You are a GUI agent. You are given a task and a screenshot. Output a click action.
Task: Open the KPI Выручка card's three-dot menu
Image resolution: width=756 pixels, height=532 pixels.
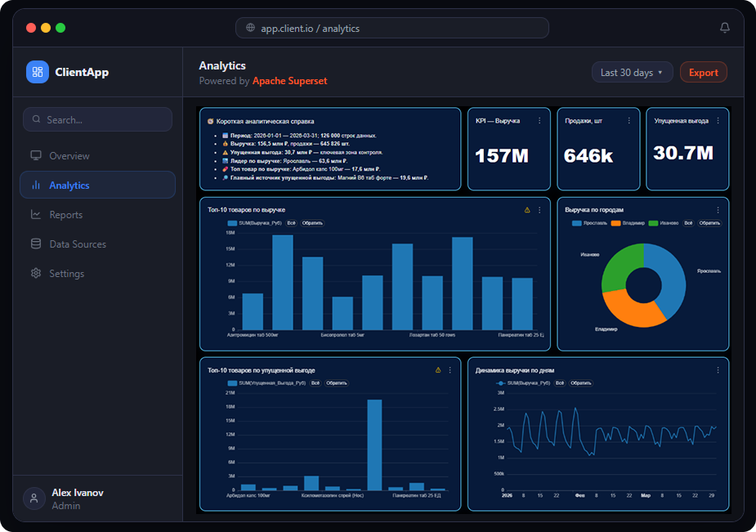[539, 121]
